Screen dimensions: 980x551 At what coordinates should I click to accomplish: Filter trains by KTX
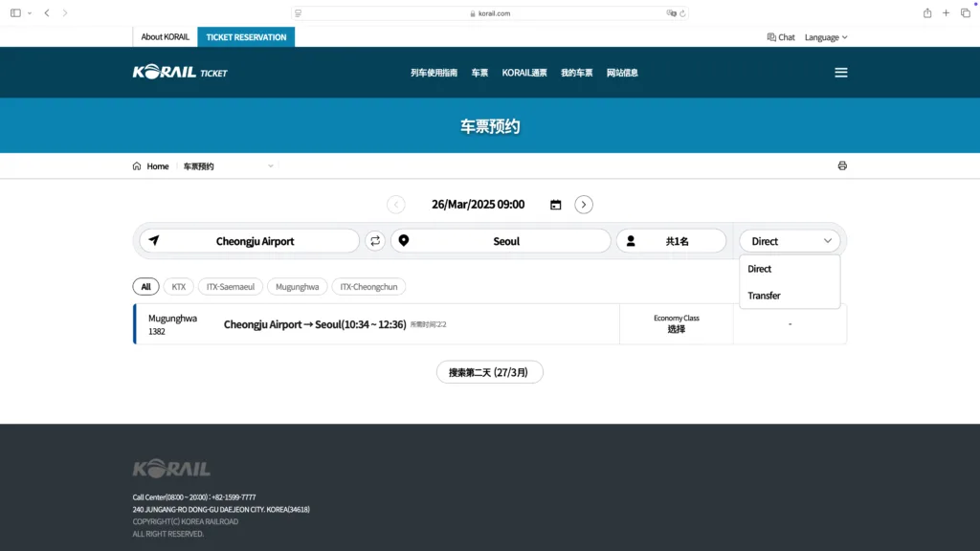[179, 287]
